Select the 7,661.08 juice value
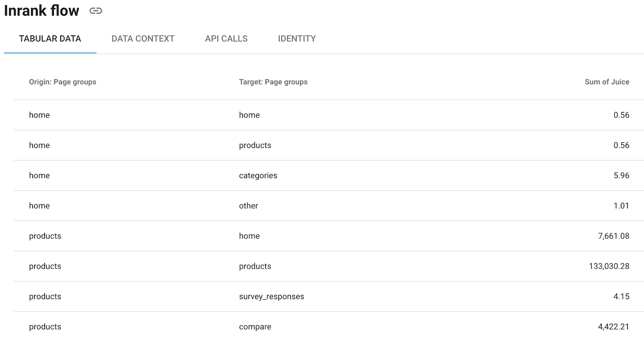Viewport: 644px width, 337px height. click(613, 236)
